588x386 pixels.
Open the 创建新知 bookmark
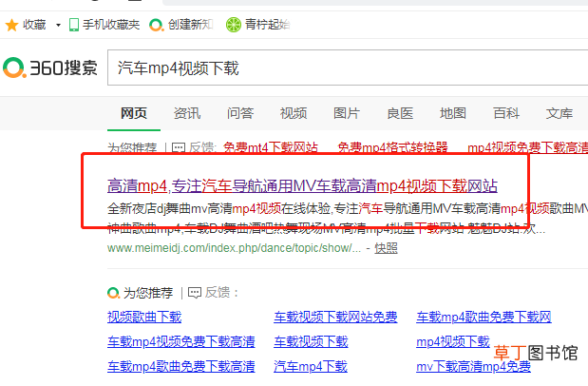pyautogui.click(x=181, y=25)
